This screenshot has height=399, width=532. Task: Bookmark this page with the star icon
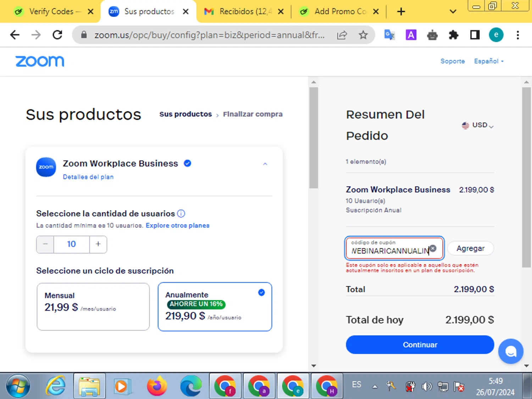click(x=363, y=35)
